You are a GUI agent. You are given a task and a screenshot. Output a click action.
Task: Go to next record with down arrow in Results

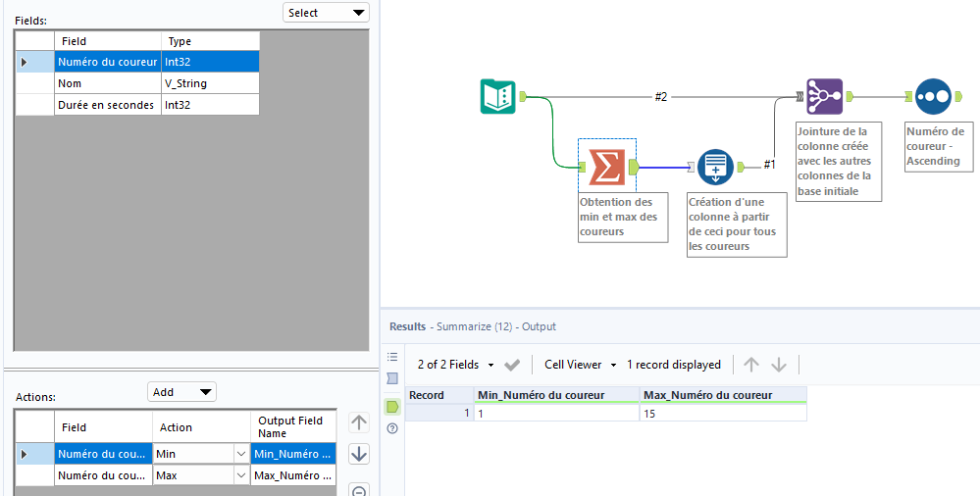tap(779, 365)
